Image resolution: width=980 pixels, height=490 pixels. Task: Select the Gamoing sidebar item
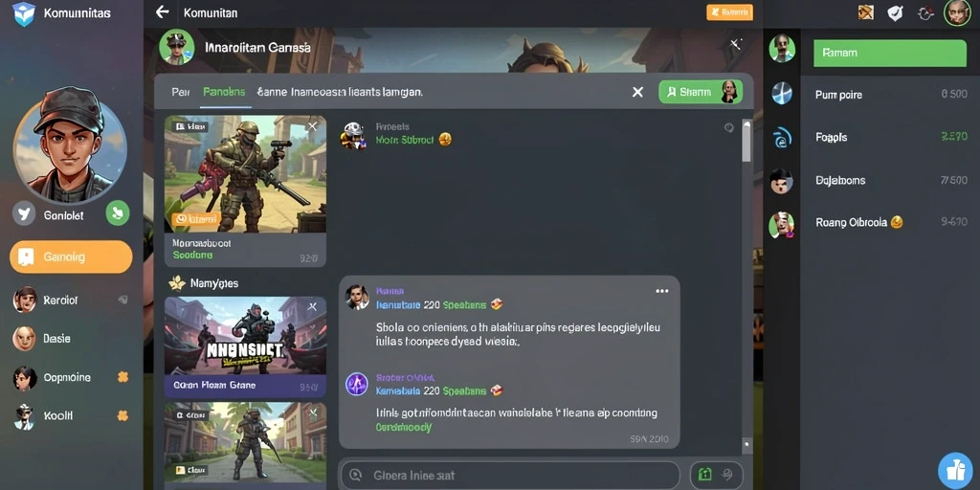click(x=71, y=256)
